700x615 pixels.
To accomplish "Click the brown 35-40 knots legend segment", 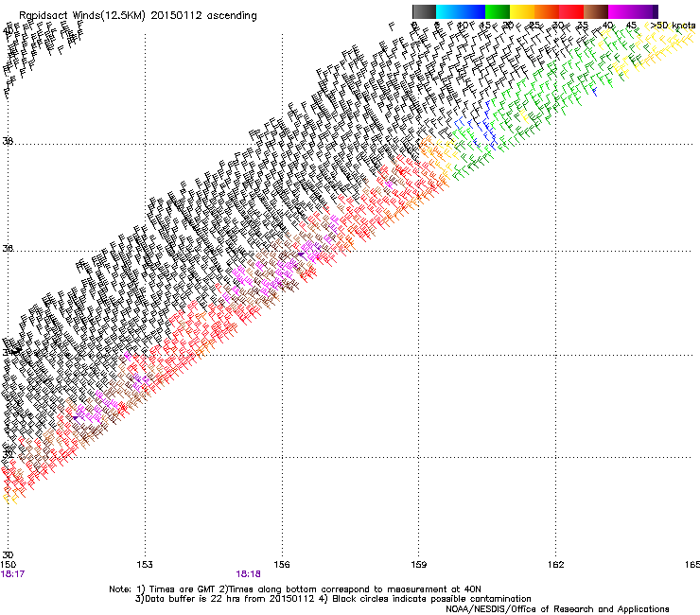I will (596, 11).
